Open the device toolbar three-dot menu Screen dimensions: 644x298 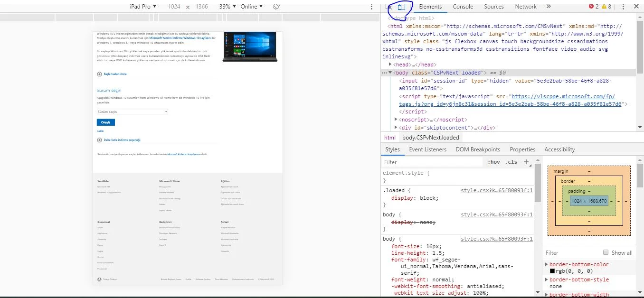click(x=371, y=7)
